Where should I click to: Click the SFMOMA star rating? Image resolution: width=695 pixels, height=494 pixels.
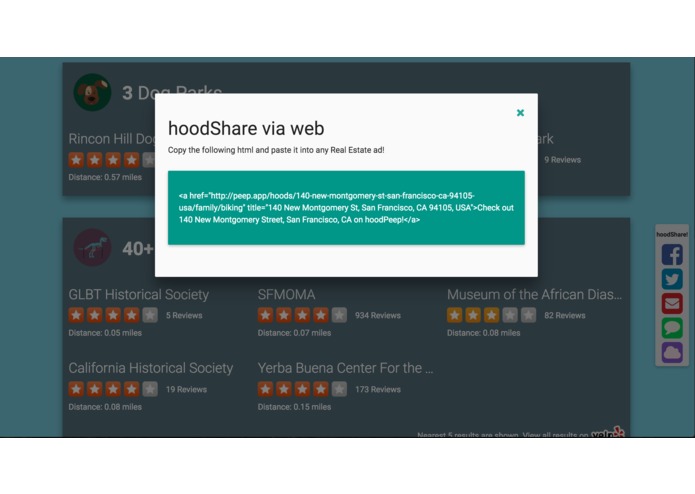[x=302, y=315]
